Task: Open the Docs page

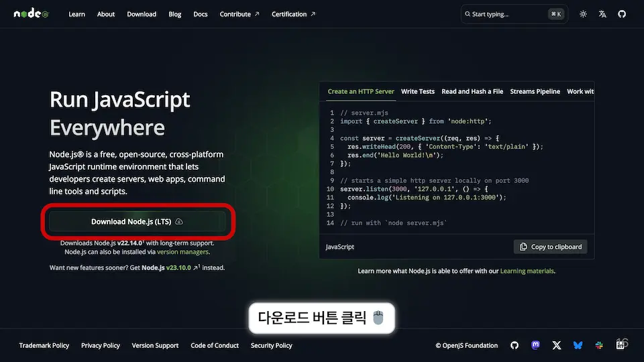Action: point(201,14)
